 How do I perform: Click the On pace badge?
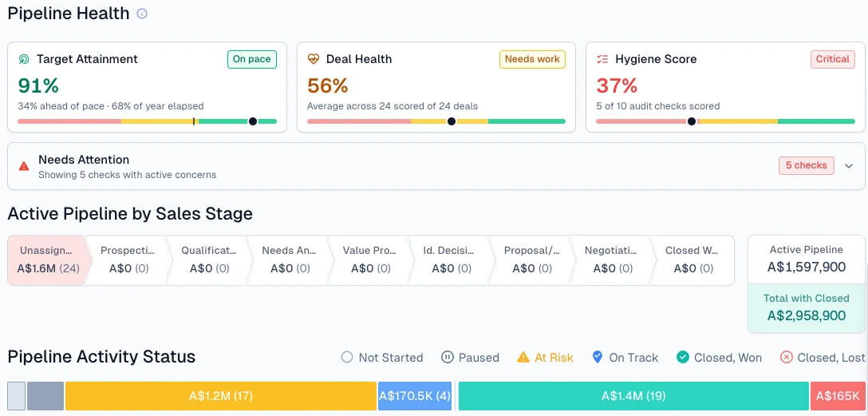coord(252,59)
